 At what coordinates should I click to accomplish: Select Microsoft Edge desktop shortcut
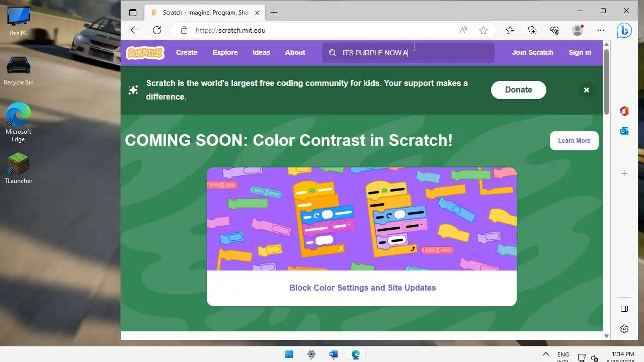(x=19, y=123)
